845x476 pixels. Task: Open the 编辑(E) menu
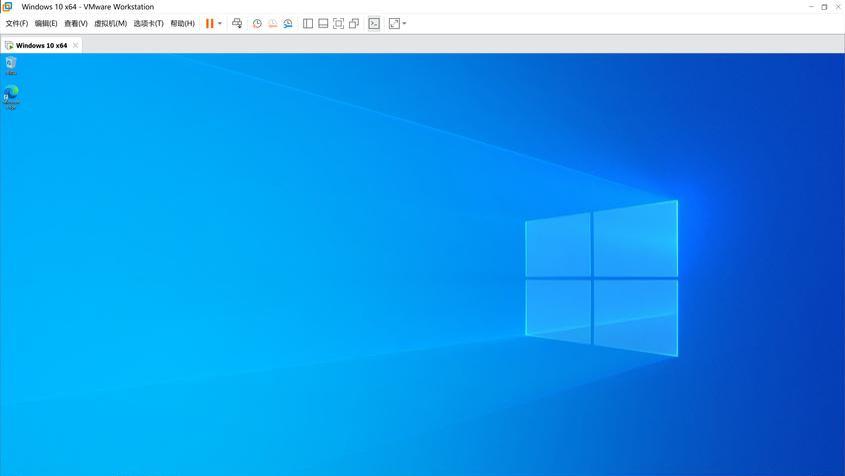click(x=46, y=24)
